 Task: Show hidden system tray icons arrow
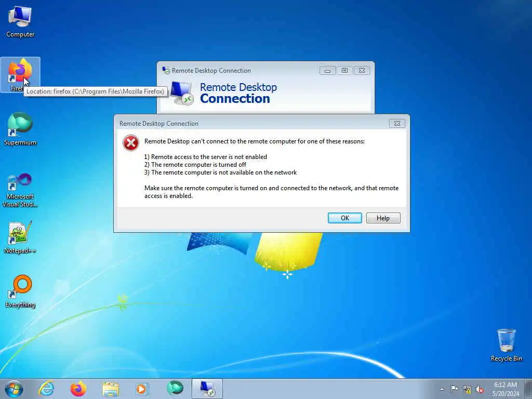pyautogui.click(x=442, y=389)
